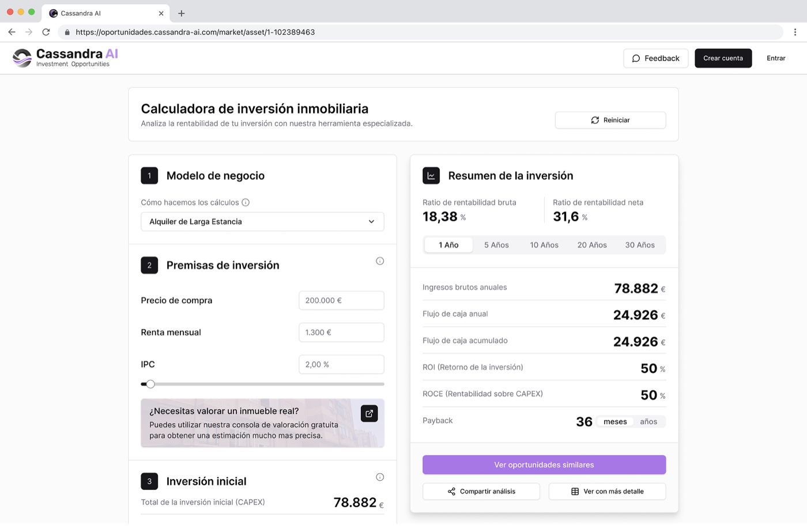Click the 18,38 % rentabilidad bruta value
The width and height of the screenshot is (807, 532).
pos(444,217)
